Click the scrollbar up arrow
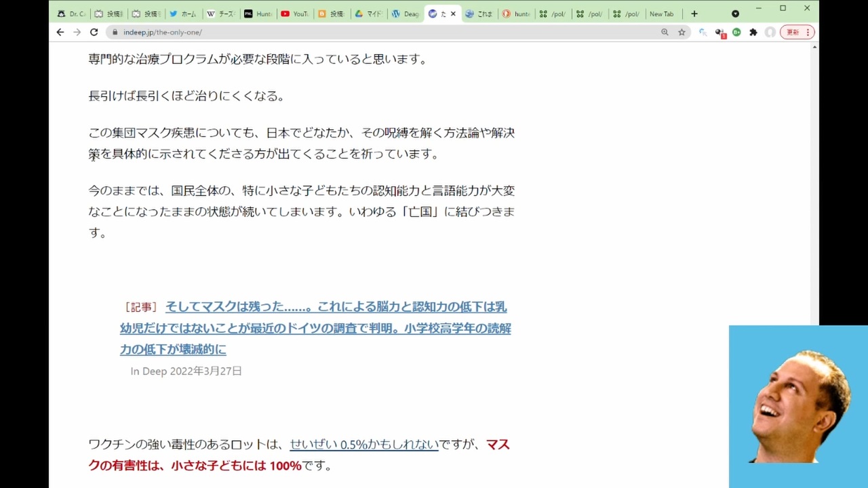 click(814, 47)
